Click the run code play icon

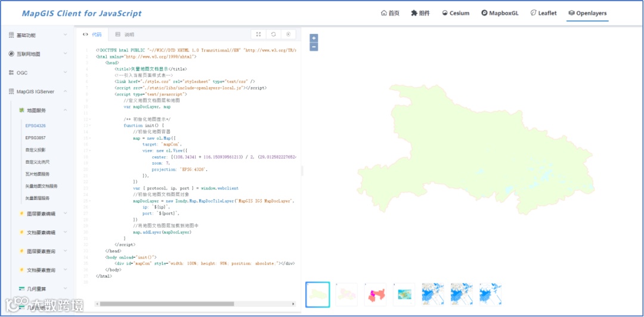[289, 35]
